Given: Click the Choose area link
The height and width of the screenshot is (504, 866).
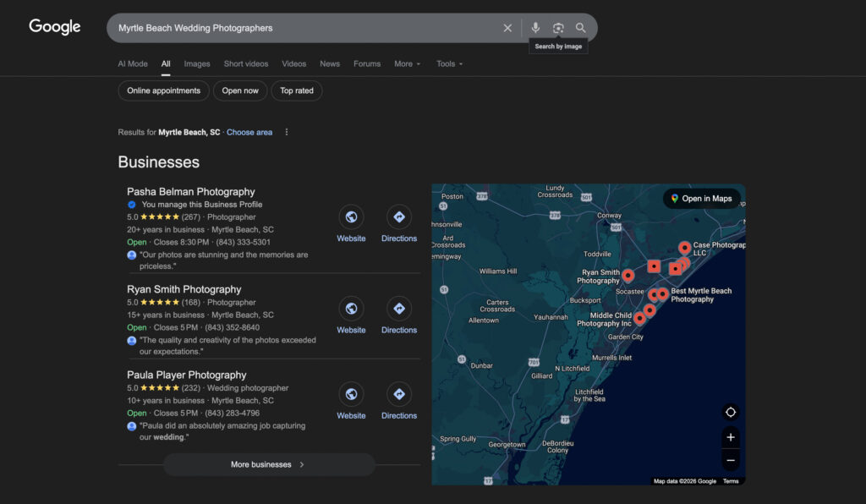Looking at the screenshot, I should (249, 132).
